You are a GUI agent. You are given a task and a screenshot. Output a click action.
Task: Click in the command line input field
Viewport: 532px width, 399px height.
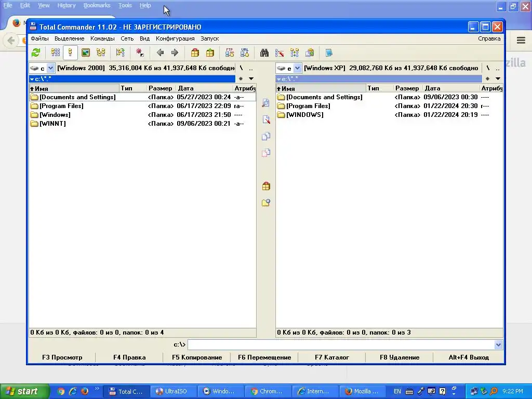(341, 345)
